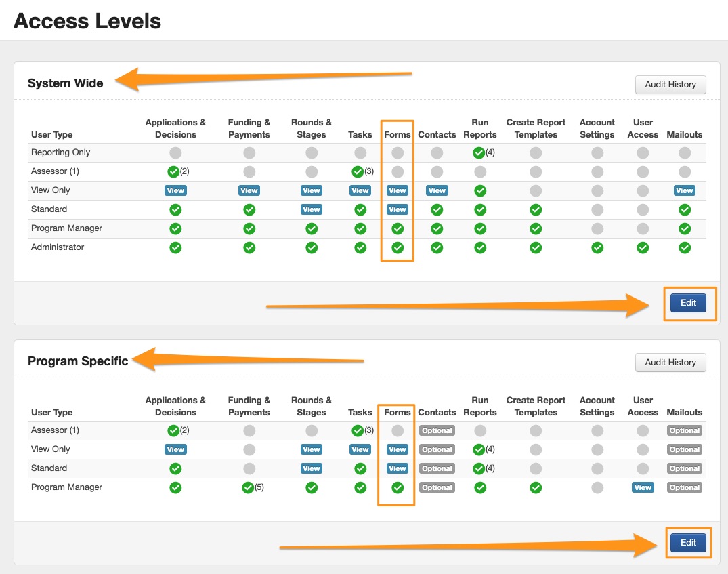Click View badge for Program Manager User Access
Viewport: 728px width, 574px height.
coord(643,487)
